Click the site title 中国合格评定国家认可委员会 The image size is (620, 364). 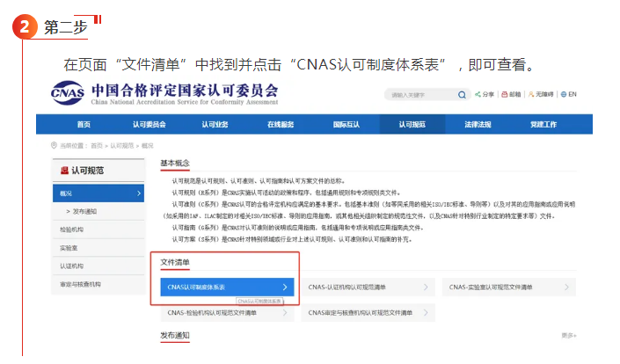(x=185, y=91)
